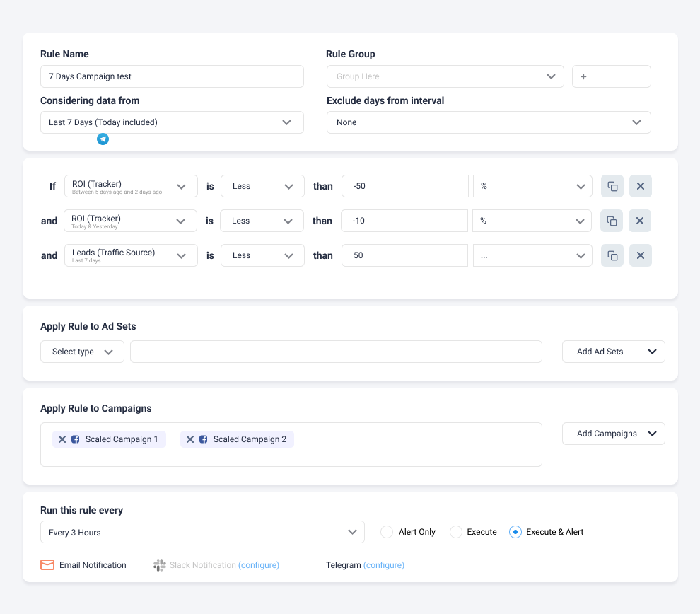Click the plus button to add rule group
This screenshot has width=700, height=614.
coord(611,76)
